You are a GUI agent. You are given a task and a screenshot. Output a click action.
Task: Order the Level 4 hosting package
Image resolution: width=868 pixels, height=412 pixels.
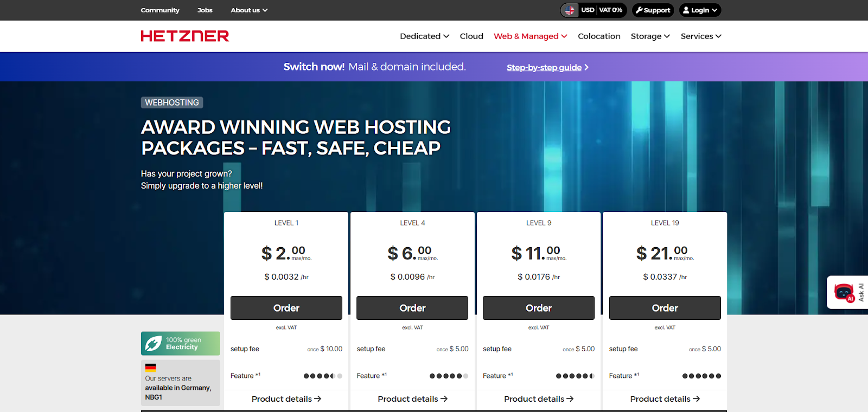point(412,308)
